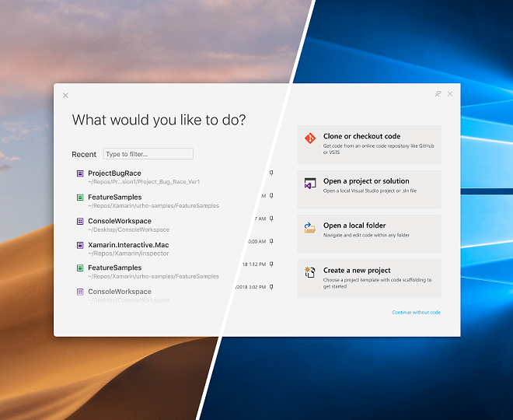
Task: Pin the ProjectBugRace recent item
Action: (x=271, y=173)
